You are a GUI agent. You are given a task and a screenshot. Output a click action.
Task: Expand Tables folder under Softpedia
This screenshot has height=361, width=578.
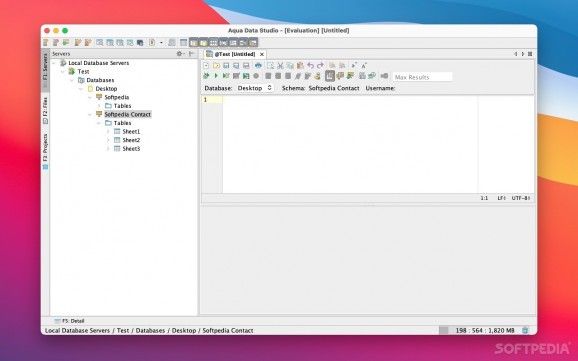point(99,106)
